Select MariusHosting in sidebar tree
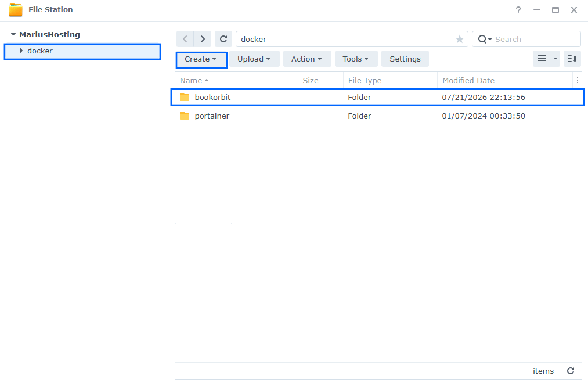The height and width of the screenshot is (383, 588). point(49,34)
